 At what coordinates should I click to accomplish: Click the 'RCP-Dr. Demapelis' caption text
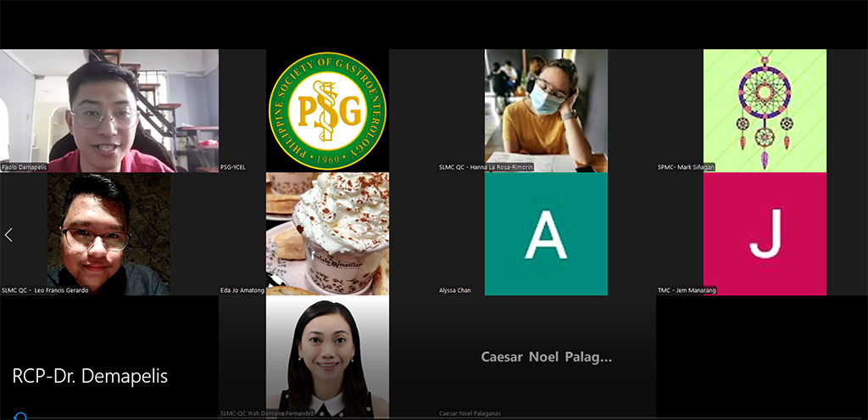90,376
